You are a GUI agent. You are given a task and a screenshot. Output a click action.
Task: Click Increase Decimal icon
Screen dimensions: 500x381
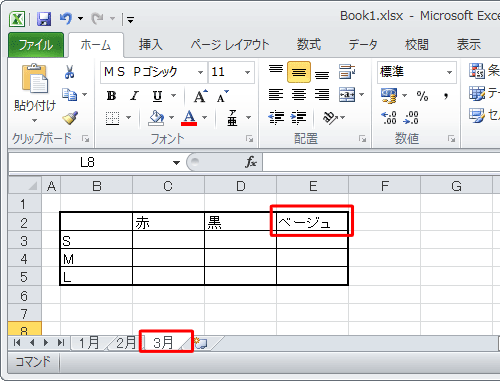point(389,118)
